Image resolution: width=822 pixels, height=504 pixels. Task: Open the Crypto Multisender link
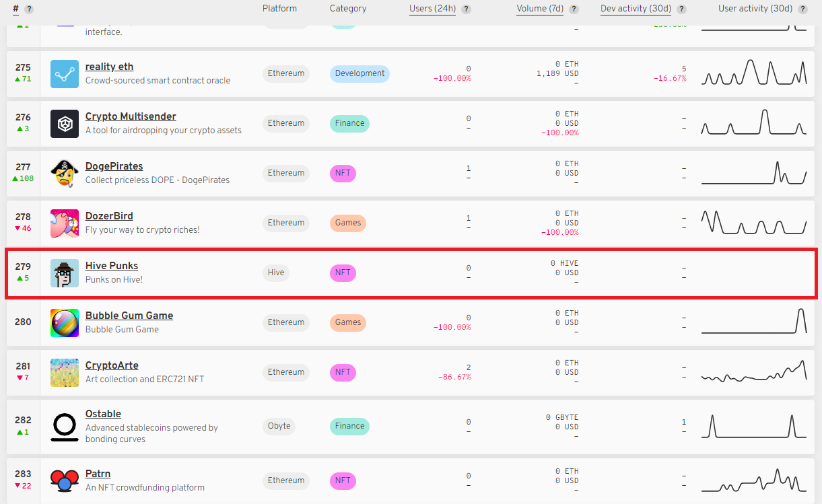pyautogui.click(x=131, y=116)
